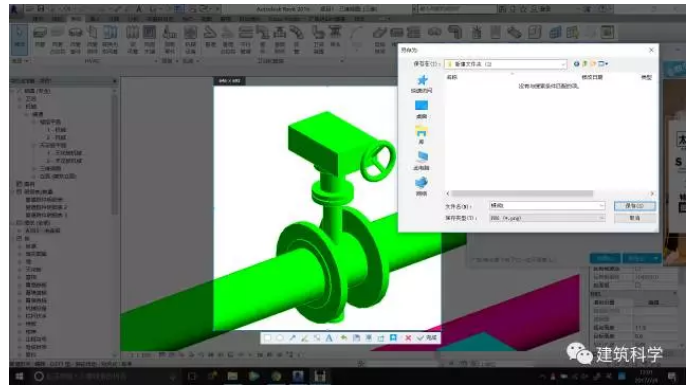Click the Cancel button in save dialog

pos(634,218)
